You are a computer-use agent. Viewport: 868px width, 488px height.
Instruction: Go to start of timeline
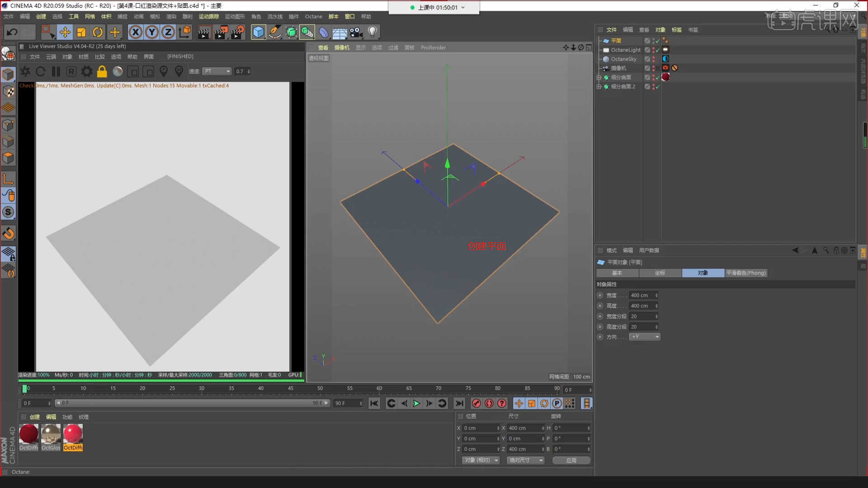click(374, 404)
